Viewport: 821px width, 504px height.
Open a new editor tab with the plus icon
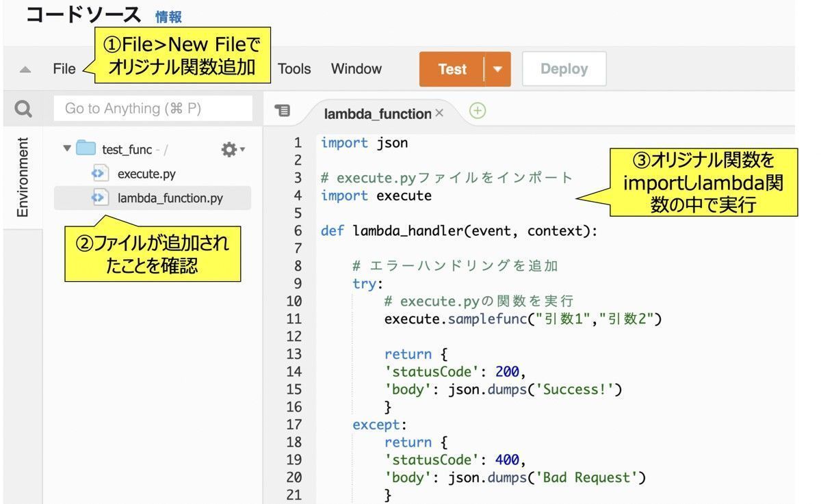tap(477, 111)
